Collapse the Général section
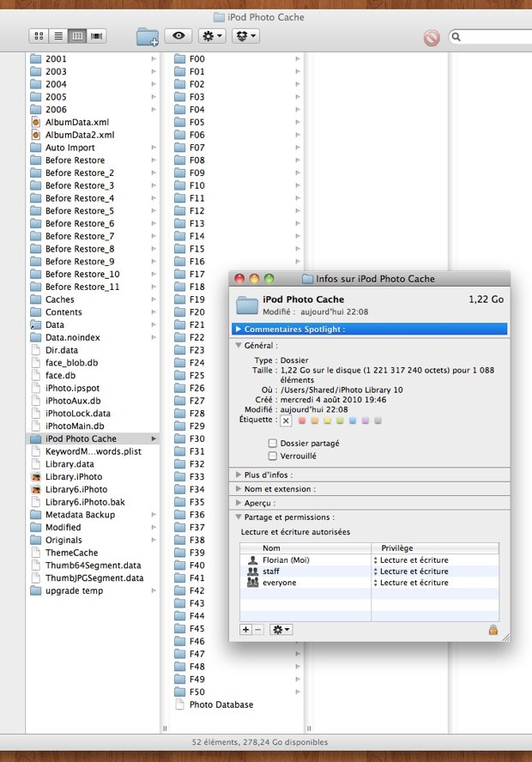 239,346
